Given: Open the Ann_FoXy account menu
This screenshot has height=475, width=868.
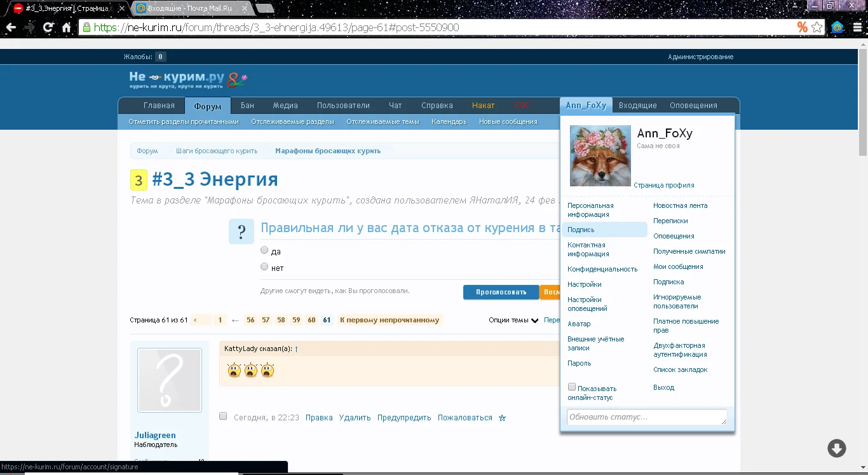Looking at the screenshot, I should (x=586, y=106).
